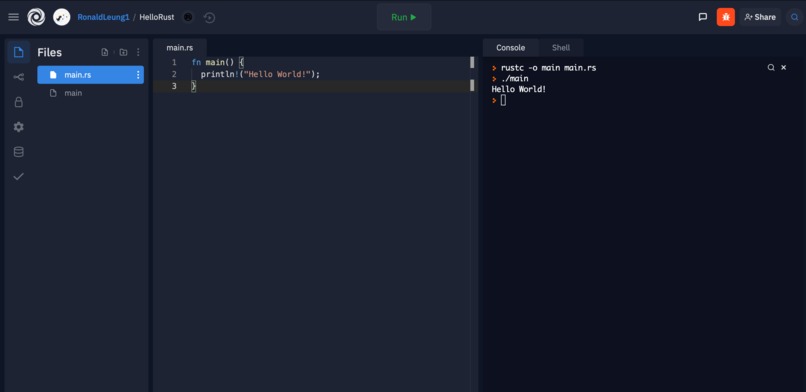
Task: Click the Share button
Action: pos(760,17)
